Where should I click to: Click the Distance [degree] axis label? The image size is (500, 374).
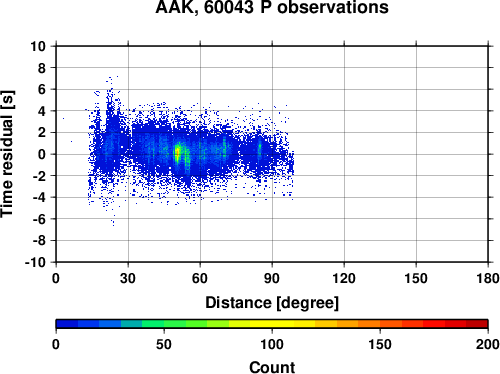tap(272, 303)
